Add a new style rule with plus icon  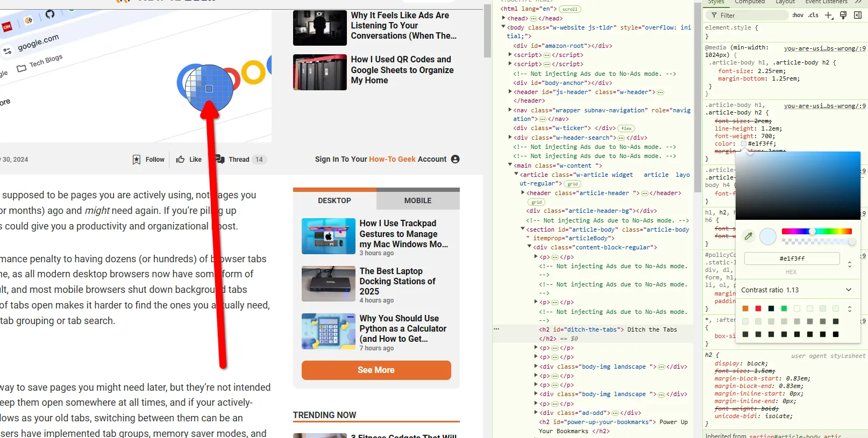(829, 15)
